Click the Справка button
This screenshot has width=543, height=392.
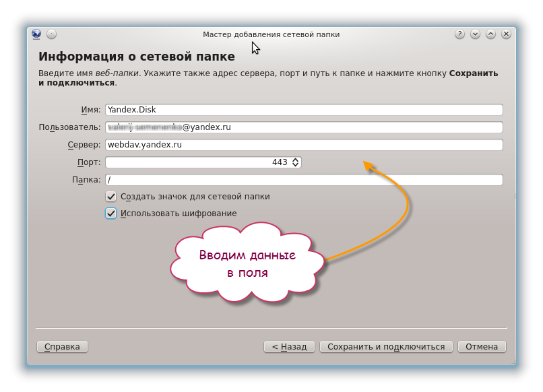(x=63, y=347)
